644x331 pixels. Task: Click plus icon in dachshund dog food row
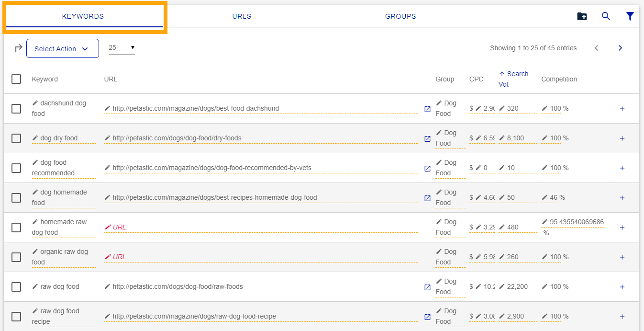pos(622,109)
